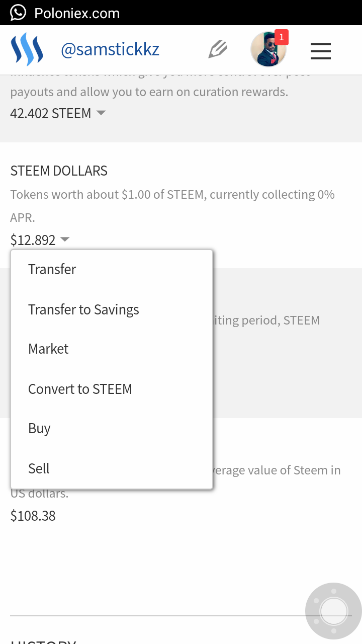Tap the Poloniex.com notification text
This screenshot has height=644, width=362.
[x=77, y=13]
